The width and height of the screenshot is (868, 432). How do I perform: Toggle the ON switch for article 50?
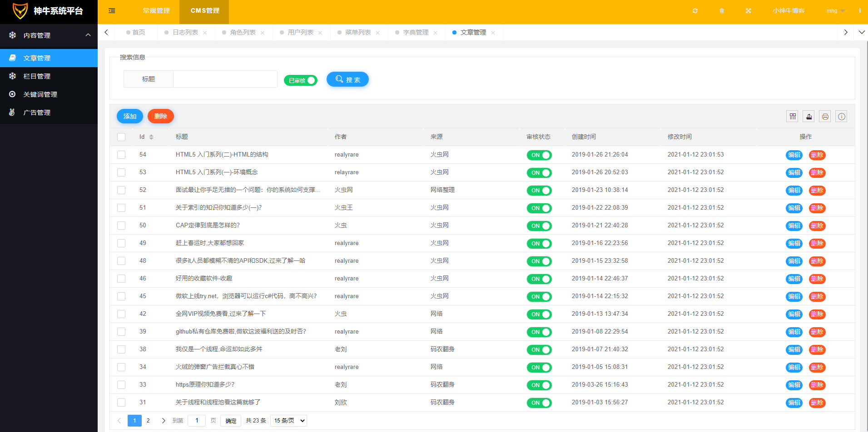pos(539,226)
